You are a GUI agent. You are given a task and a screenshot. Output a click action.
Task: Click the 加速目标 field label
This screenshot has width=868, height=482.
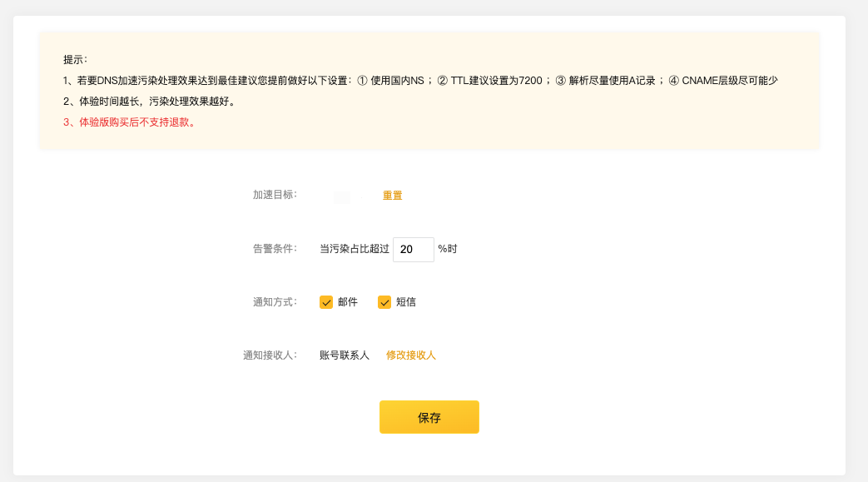tap(275, 195)
